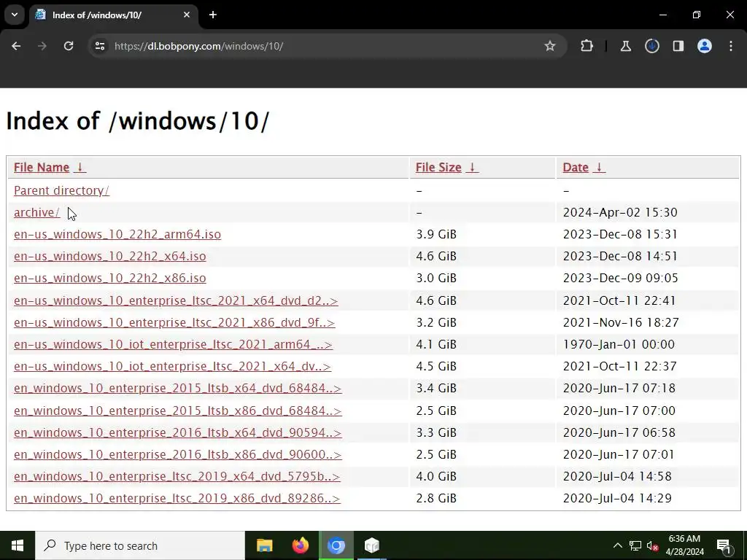
Task: Click the taskbar search box
Action: [140, 545]
